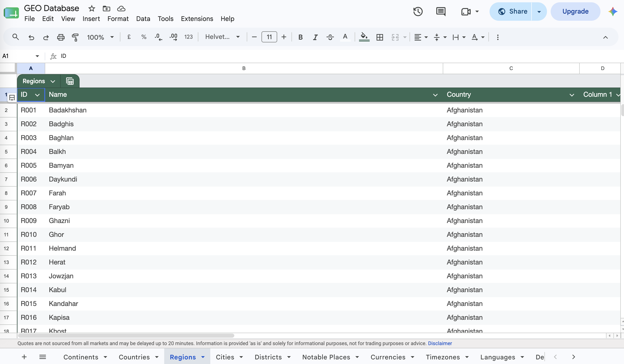Toggle bold formatting
Image resolution: width=624 pixels, height=364 pixels.
tap(300, 37)
